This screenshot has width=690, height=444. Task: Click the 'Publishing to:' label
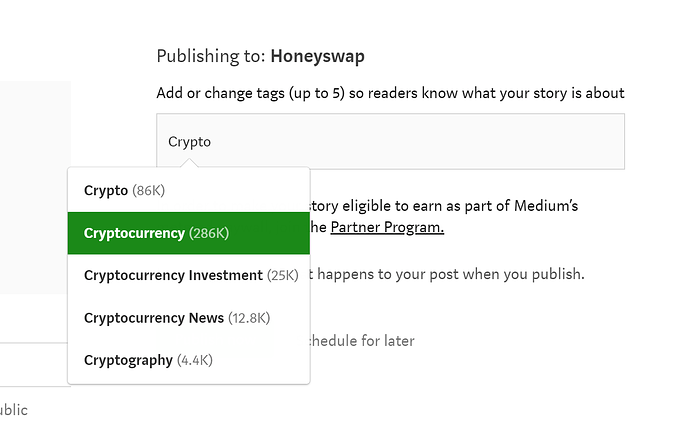tap(211, 56)
